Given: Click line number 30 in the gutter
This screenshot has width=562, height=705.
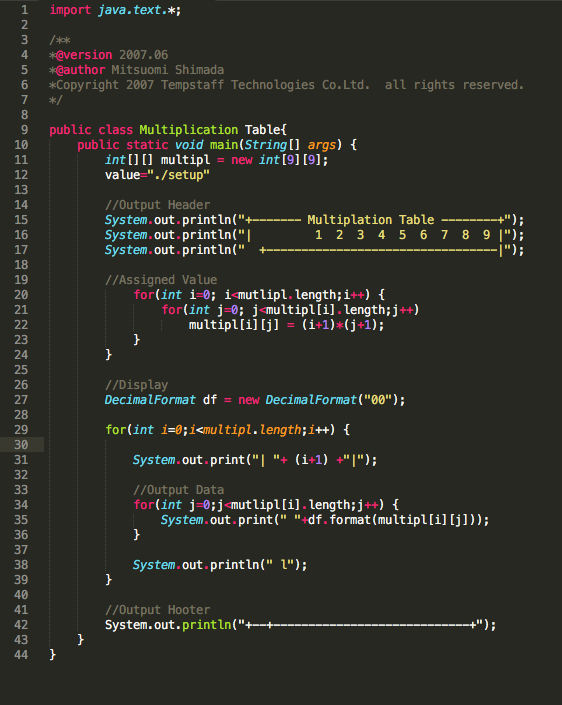Looking at the screenshot, I should point(21,445).
